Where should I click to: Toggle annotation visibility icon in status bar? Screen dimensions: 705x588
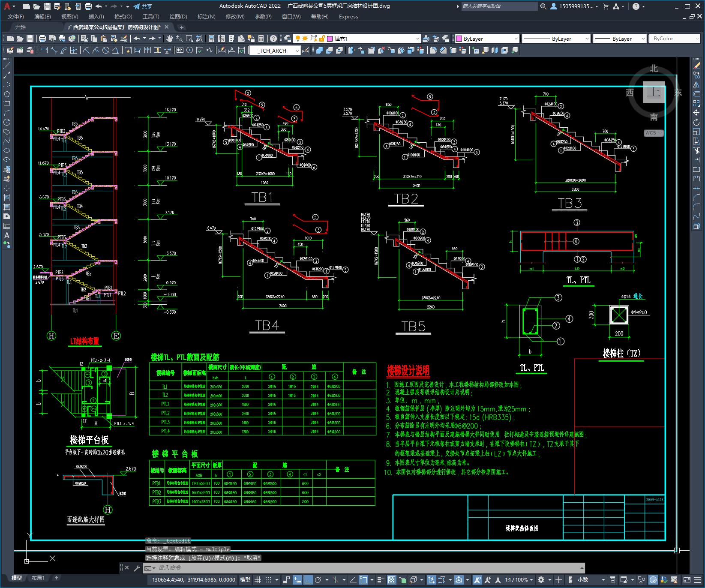click(x=477, y=580)
